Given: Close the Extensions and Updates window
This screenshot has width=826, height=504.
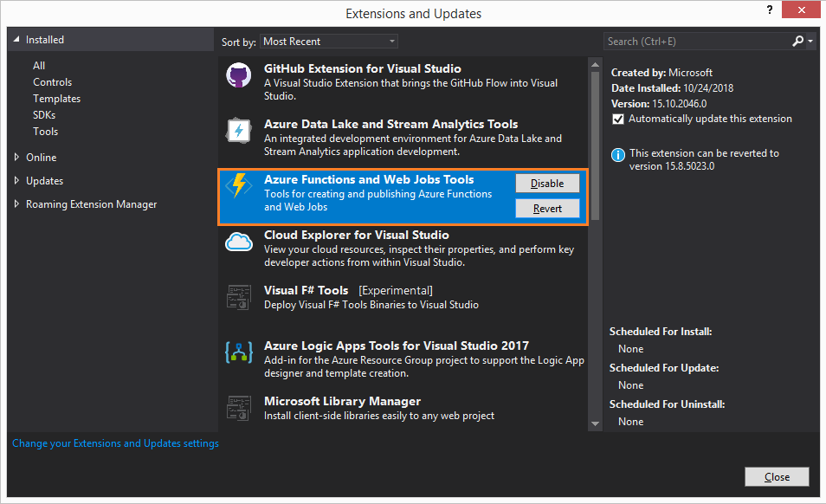Looking at the screenshot, I should [x=801, y=10].
